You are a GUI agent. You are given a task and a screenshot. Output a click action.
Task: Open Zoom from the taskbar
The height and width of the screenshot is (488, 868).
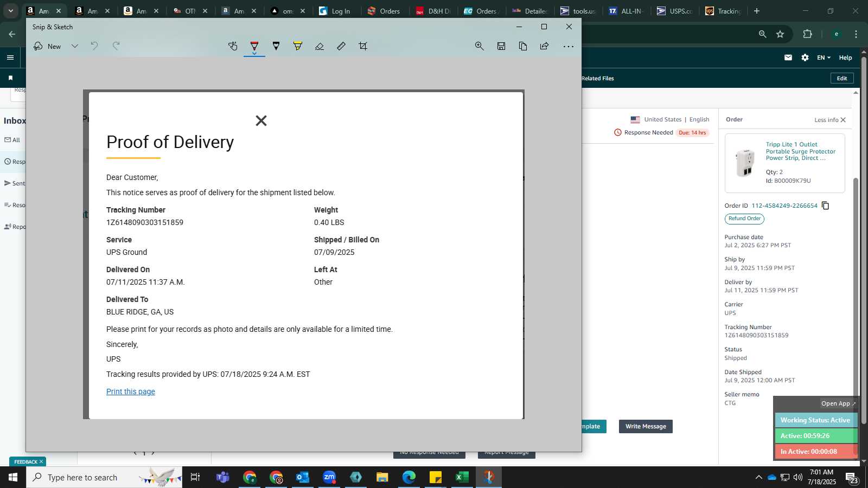tap(329, 477)
